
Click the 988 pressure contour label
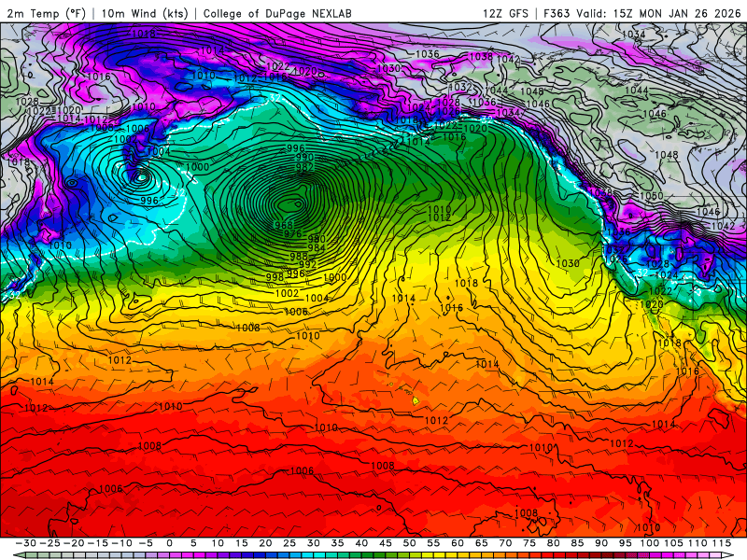pos(299,256)
